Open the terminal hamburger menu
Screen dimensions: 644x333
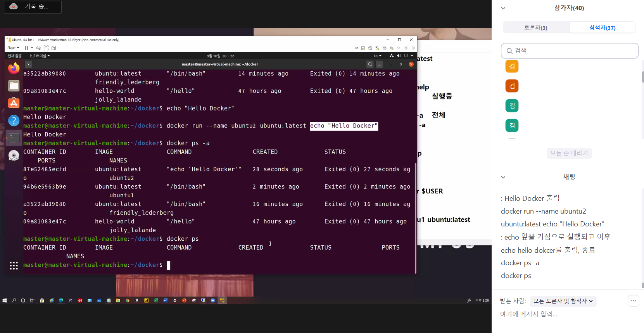379,64
